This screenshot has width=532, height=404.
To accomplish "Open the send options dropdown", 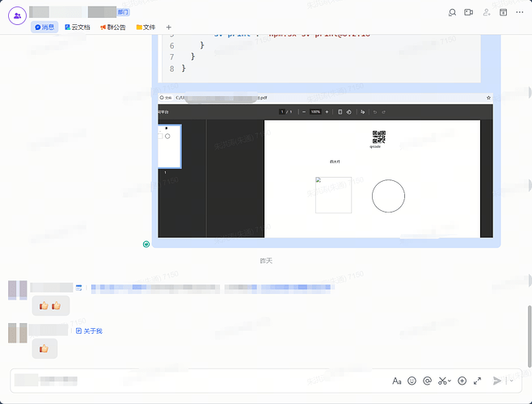I will pyautogui.click(x=511, y=381).
